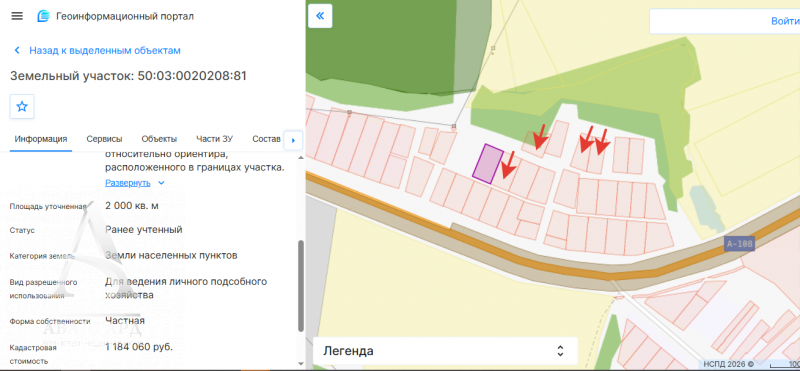Click the Геоинформационный портал title text

click(x=124, y=16)
